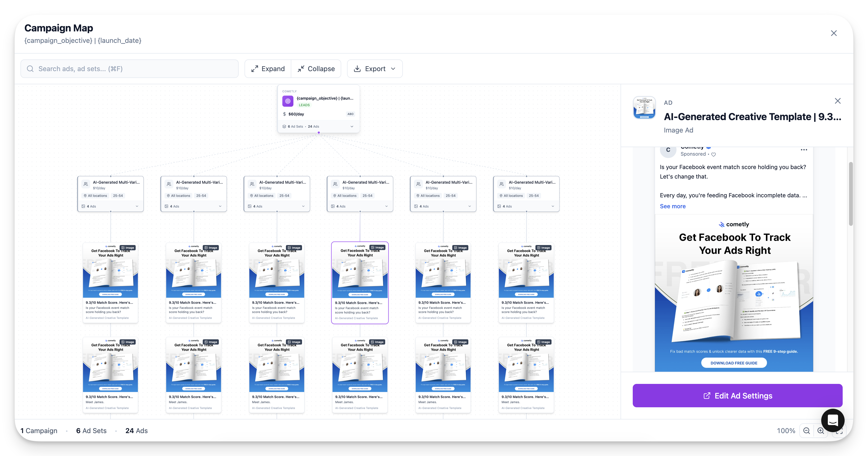Click the Expand toolbar button
868x456 pixels.
tap(268, 69)
